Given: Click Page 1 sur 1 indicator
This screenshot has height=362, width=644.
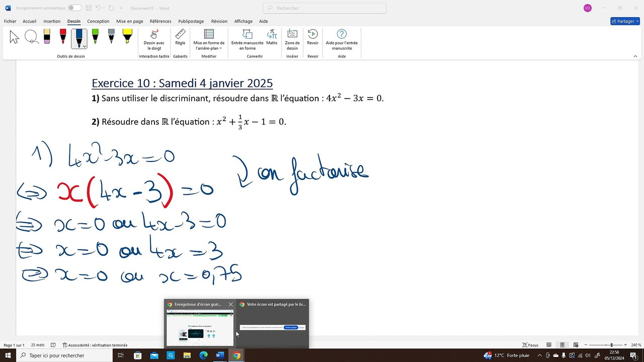Looking at the screenshot, I should coord(14,345).
